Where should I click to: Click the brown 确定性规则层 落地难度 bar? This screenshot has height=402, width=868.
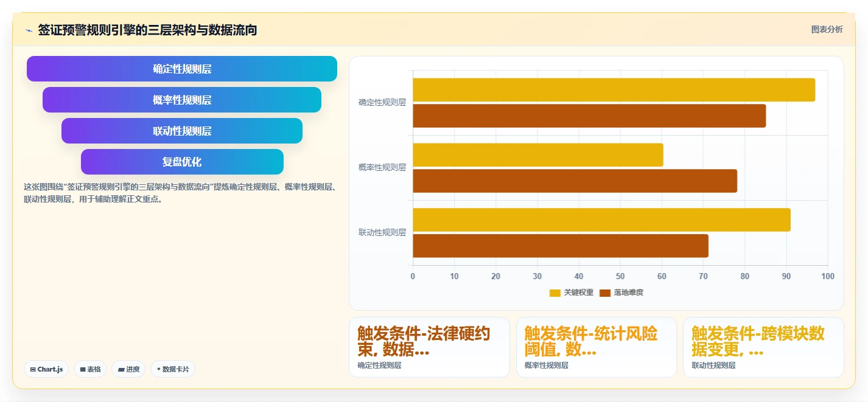589,116
